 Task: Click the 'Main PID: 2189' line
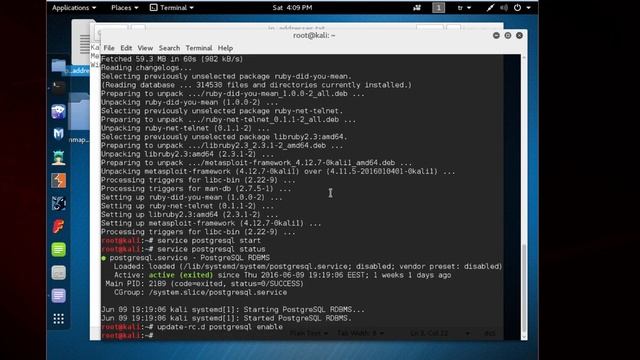[x=204, y=284]
